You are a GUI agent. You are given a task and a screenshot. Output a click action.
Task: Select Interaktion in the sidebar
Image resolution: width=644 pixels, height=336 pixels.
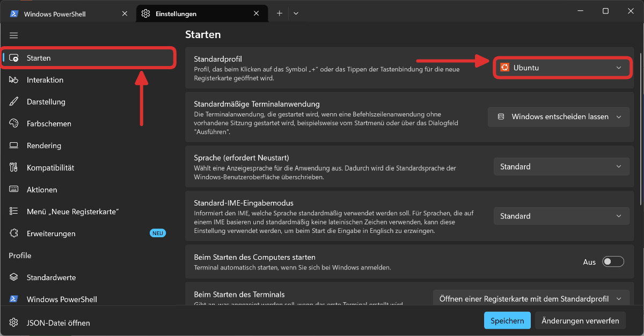point(88,80)
